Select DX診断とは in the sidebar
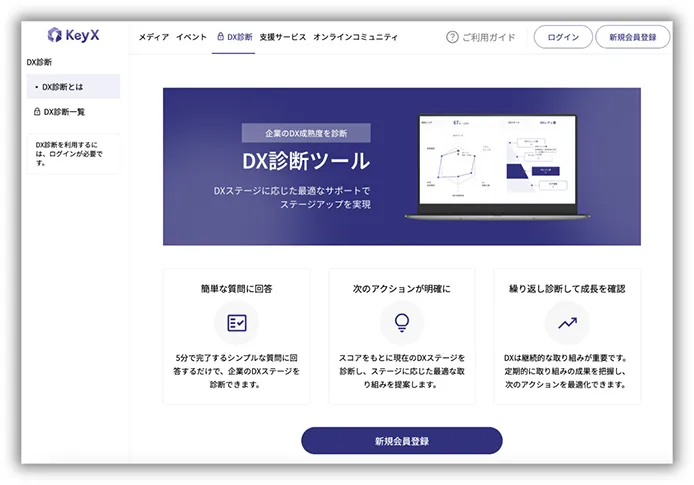 tap(73, 87)
